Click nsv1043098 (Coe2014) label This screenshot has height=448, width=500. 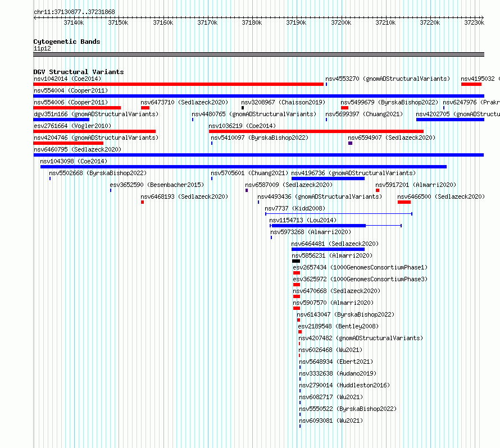point(74,161)
